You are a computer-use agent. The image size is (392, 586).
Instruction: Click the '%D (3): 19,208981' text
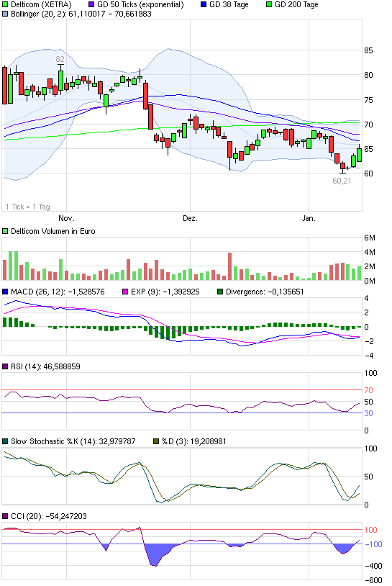pyautogui.click(x=194, y=441)
